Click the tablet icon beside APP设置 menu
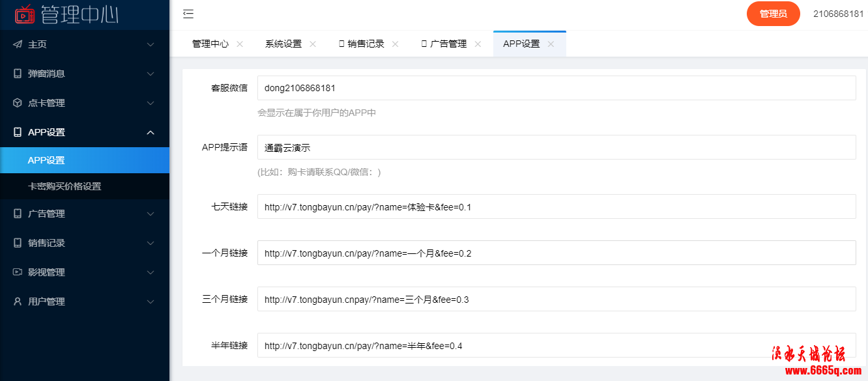This screenshot has width=868, height=381. (18, 132)
